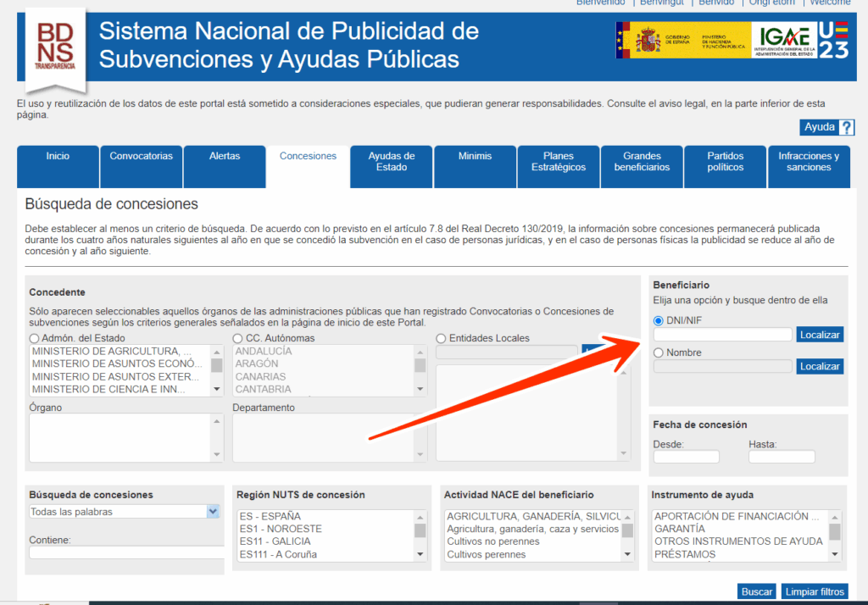Image resolution: width=868 pixels, height=605 pixels.
Task: Open the Todas las palabras dropdown
Action: pos(125,512)
